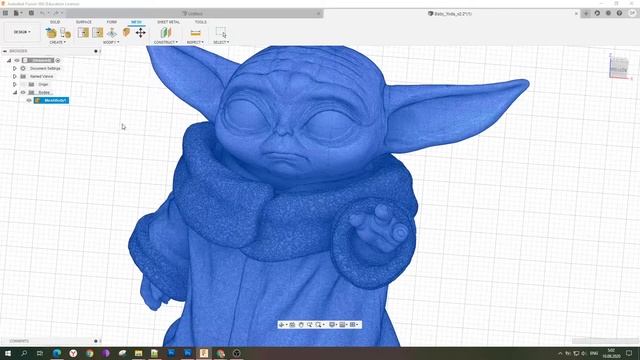Open the Display Settings monitor icon
The height and width of the screenshot is (360, 640).
[x=332, y=325]
